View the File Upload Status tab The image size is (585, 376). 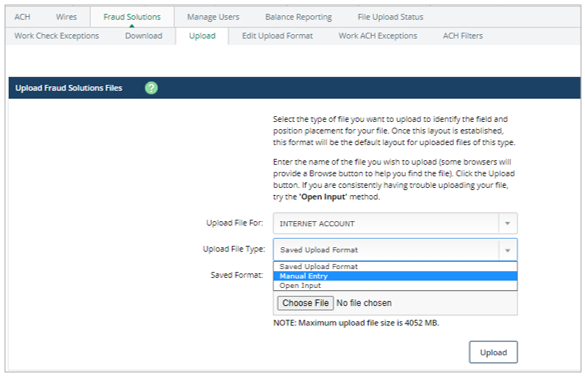point(390,17)
